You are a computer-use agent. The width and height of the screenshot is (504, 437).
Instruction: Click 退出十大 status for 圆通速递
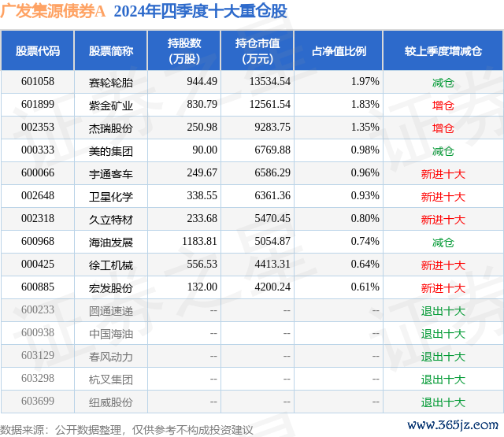(443, 311)
